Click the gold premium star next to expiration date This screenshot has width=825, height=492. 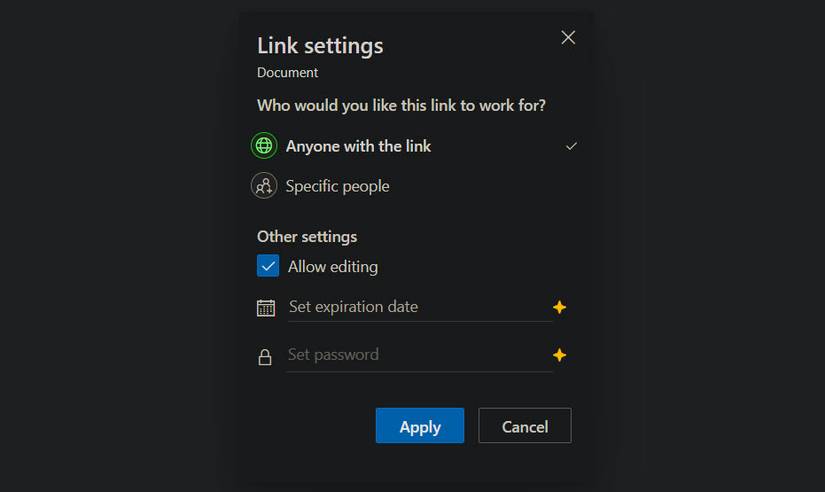pyautogui.click(x=560, y=307)
